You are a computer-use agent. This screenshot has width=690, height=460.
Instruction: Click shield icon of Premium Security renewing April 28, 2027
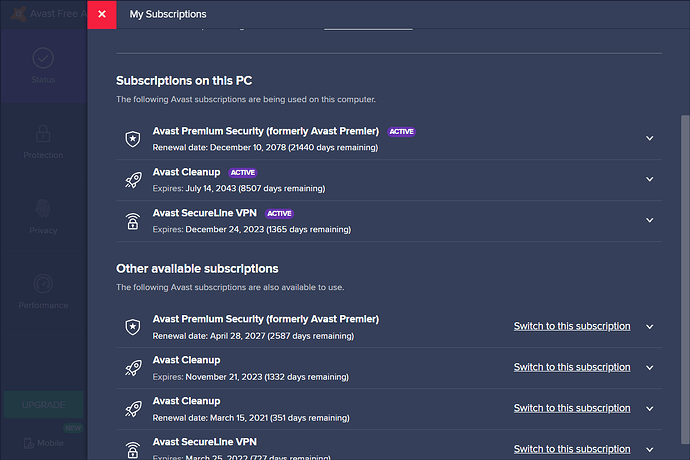tap(132, 326)
